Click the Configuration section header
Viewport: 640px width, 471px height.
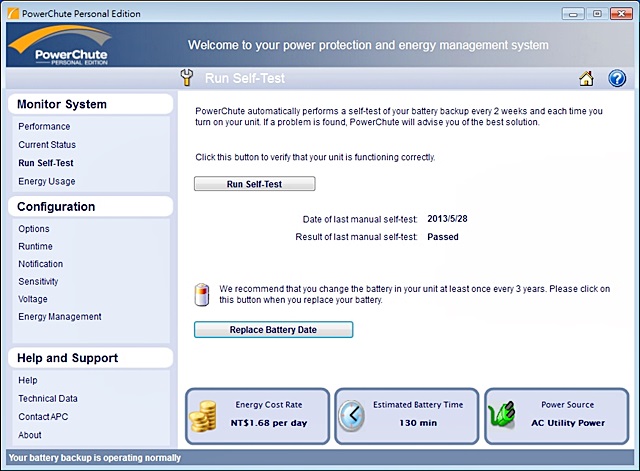(x=90, y=207)
